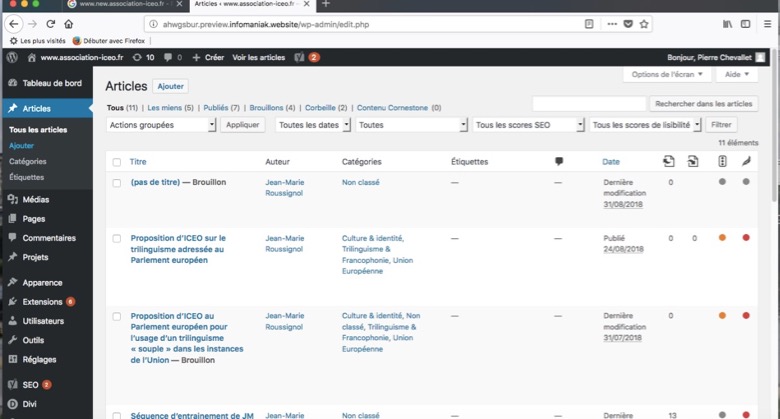The width and height of the screenshot is (780, 419).
Task: Click grey SEO dot for (pas de titre) row
Action: point(722,182)
